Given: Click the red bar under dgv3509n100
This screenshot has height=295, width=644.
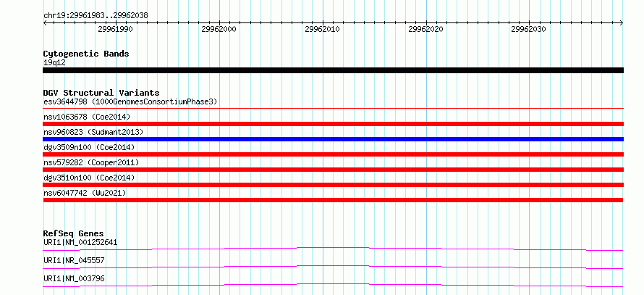Looking at the screenshot, I should click(333, 154).
